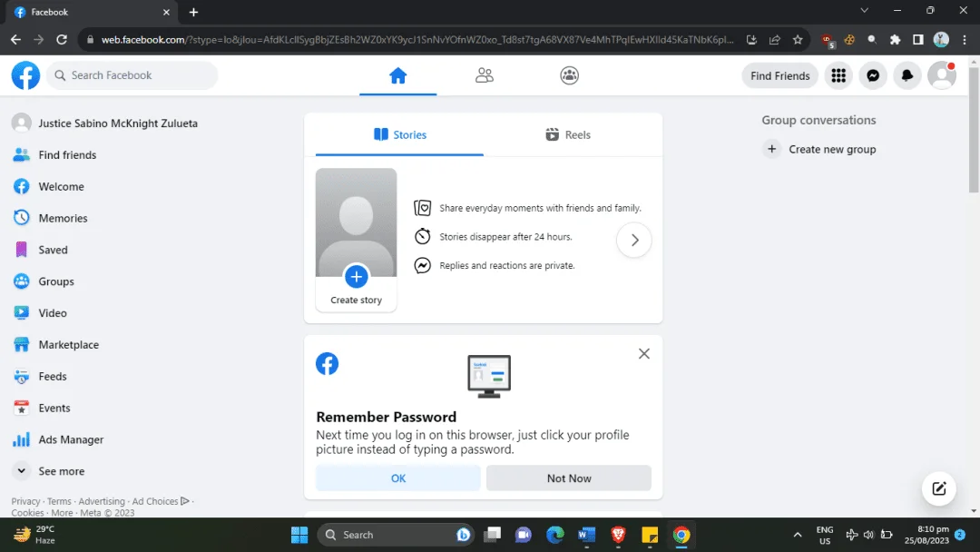Open the Windows Start menu
Image resolution: width=980 pixels, height=552 pixels.
(299, 535)
